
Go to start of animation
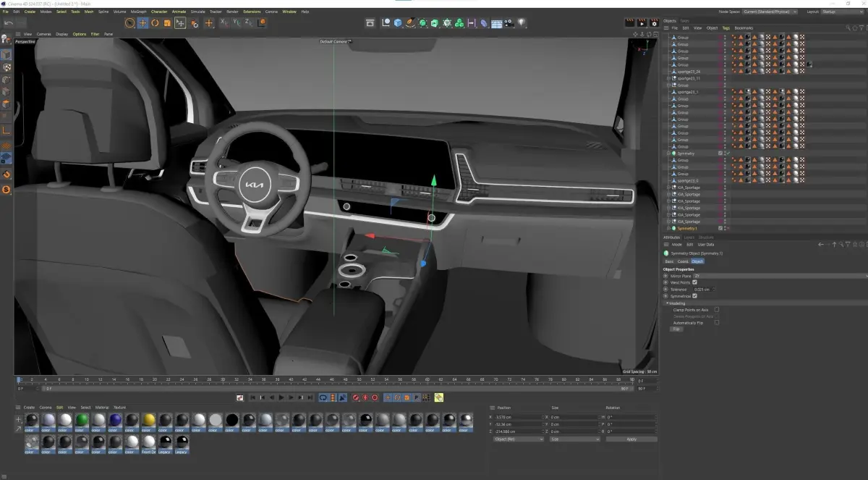point(252,397)
